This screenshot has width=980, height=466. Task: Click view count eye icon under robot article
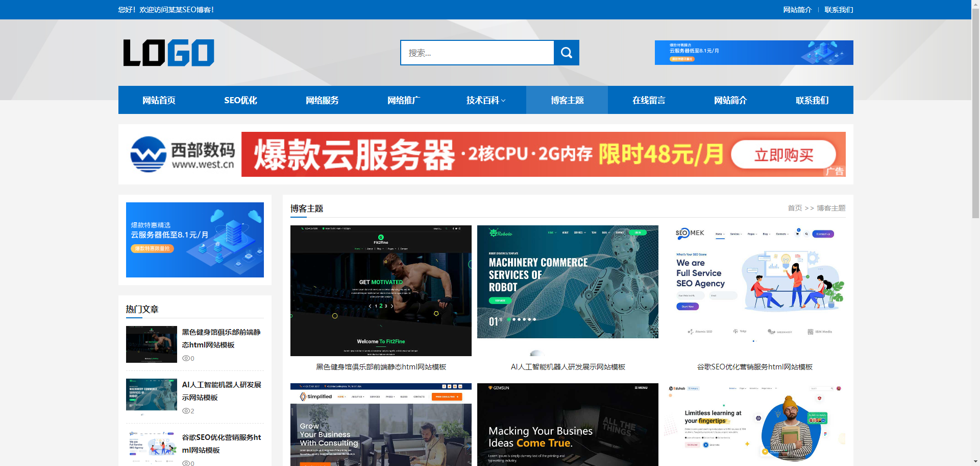[186, 411]
